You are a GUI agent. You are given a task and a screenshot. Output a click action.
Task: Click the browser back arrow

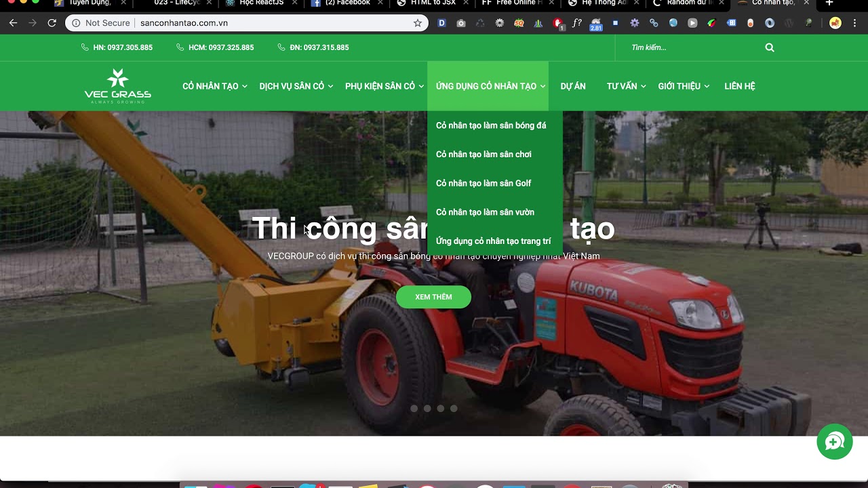[x=13, y=23]
